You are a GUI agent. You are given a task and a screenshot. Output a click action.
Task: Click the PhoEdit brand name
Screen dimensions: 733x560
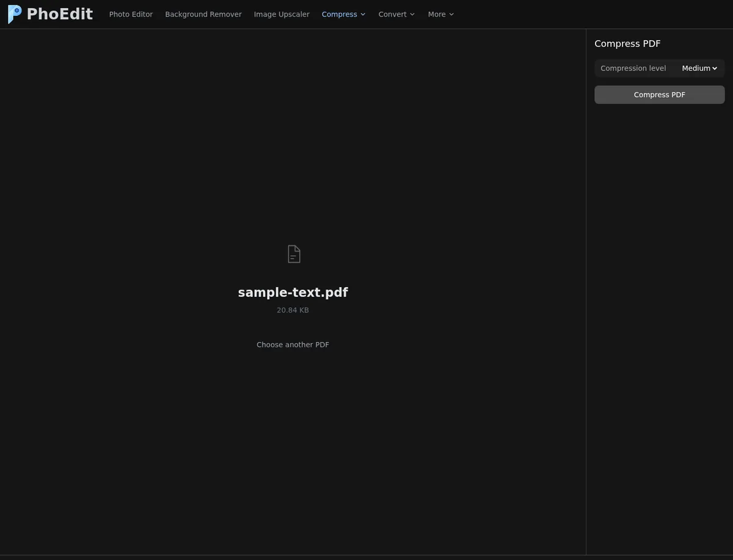point(60,14)
